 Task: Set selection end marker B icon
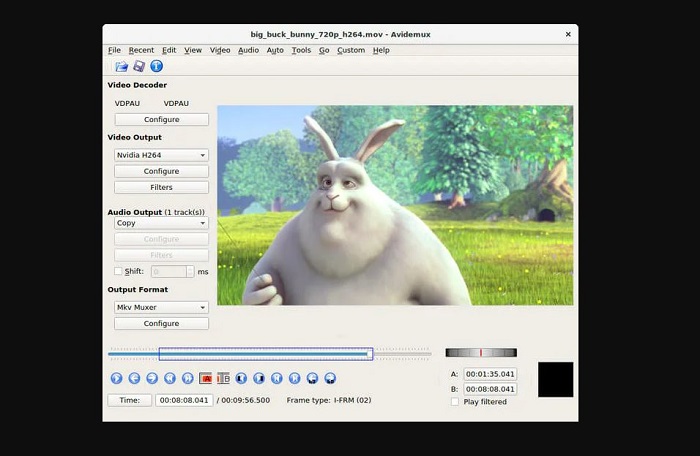click(x=223, y=378)
